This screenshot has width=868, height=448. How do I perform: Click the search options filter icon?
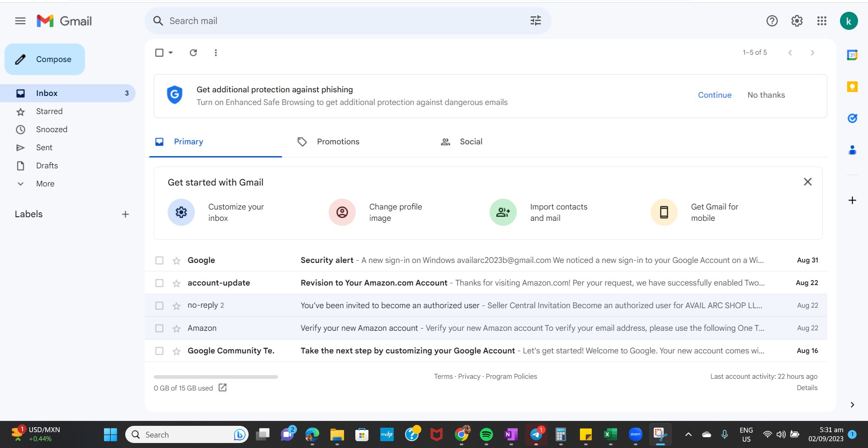[x=535, y=21]
